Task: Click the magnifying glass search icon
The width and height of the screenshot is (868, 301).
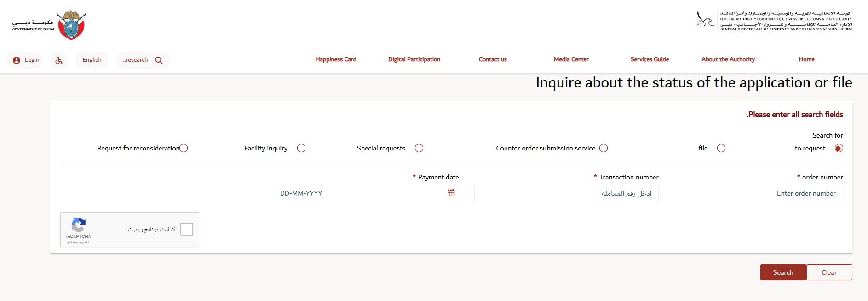Action: coord(159,60)
